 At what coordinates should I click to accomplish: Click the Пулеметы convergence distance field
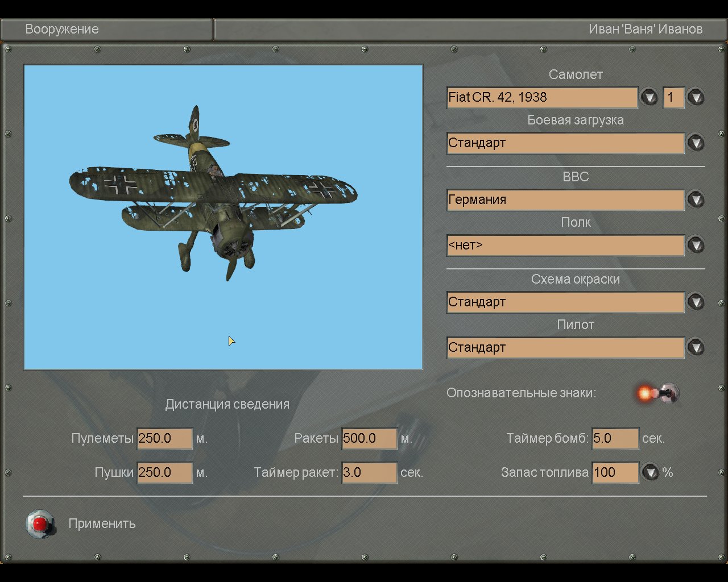click(164, 438)
